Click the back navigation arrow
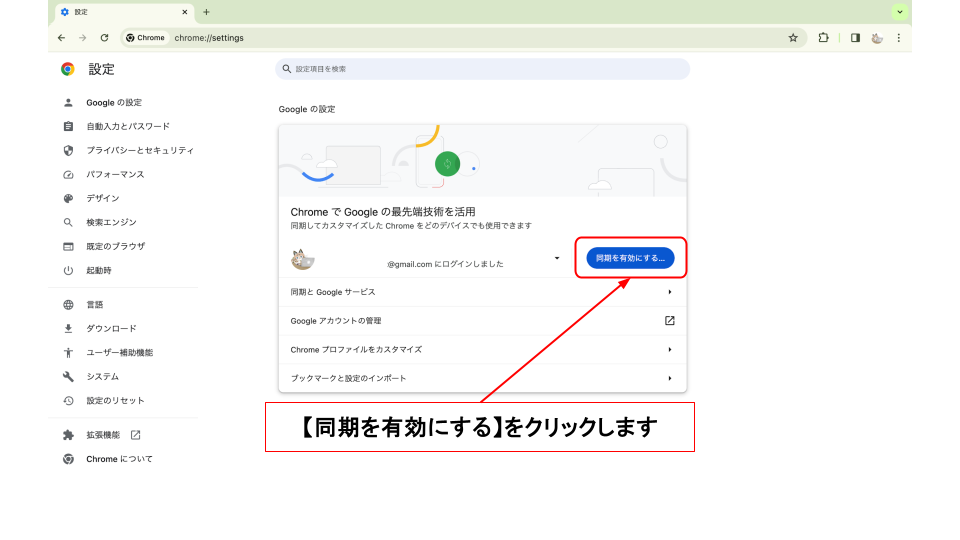This screenshot has width=960, height=540. click(x=62, y=38)
